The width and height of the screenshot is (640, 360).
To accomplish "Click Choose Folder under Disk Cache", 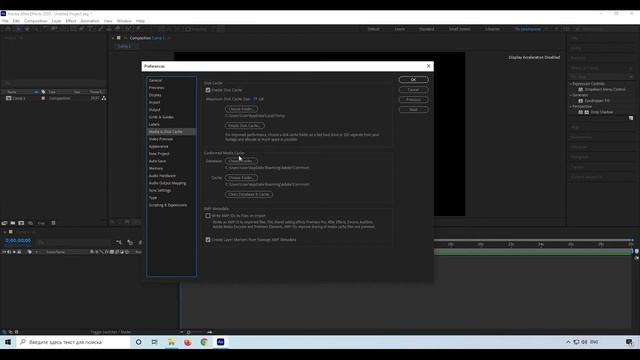I will coord(241,109).
